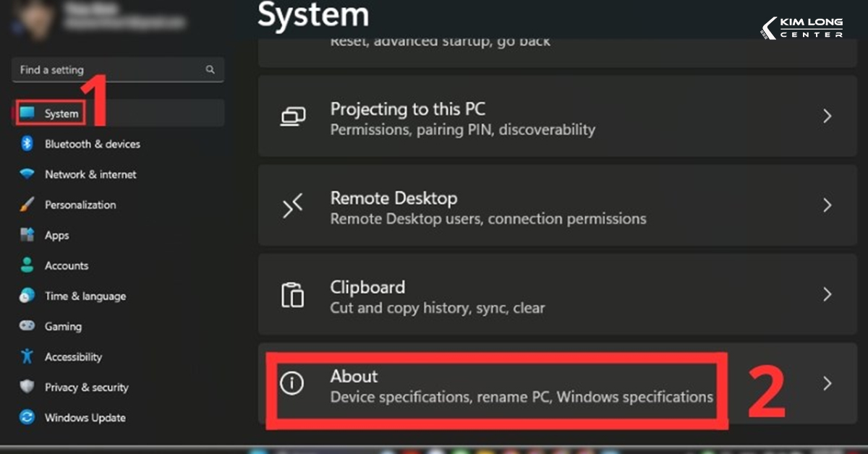
Task: Click the Find a setting search box
Action: tap(109, 69)
